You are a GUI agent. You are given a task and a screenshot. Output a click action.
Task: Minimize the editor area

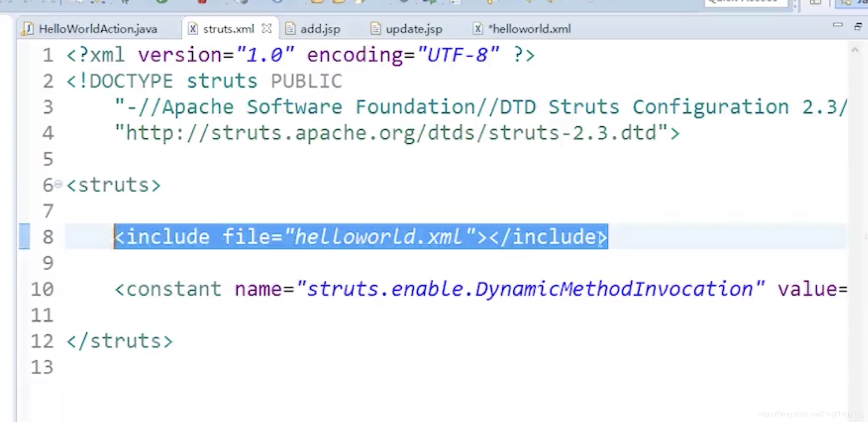click(x=838, y=26)
